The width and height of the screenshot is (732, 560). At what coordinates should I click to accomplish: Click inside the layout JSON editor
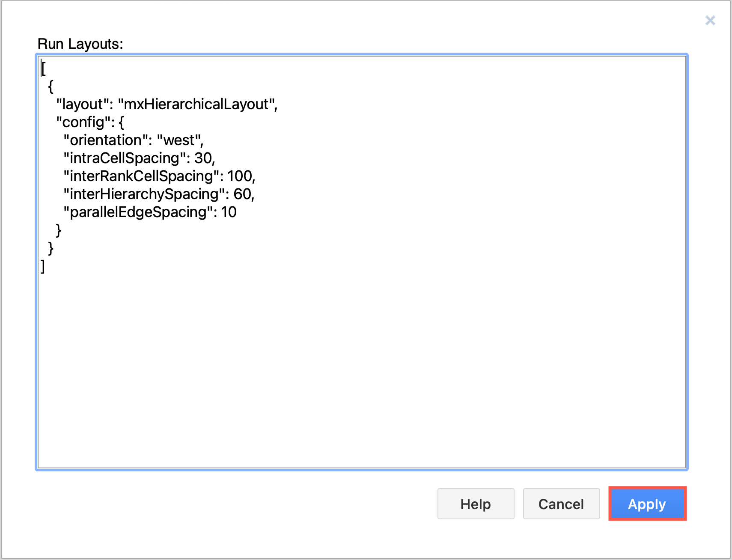(342, 257)
